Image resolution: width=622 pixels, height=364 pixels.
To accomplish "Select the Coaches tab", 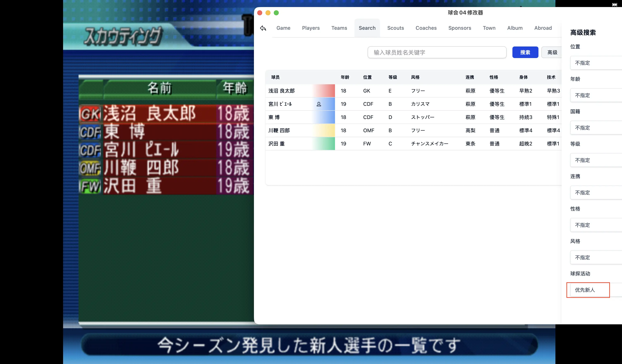I will pos(426,28).
